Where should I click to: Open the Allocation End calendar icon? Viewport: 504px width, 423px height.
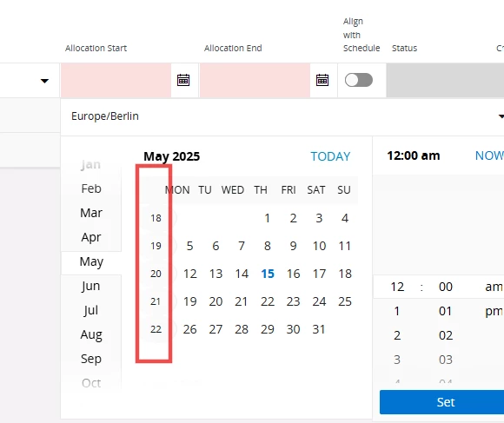click(x=322, y=80)
